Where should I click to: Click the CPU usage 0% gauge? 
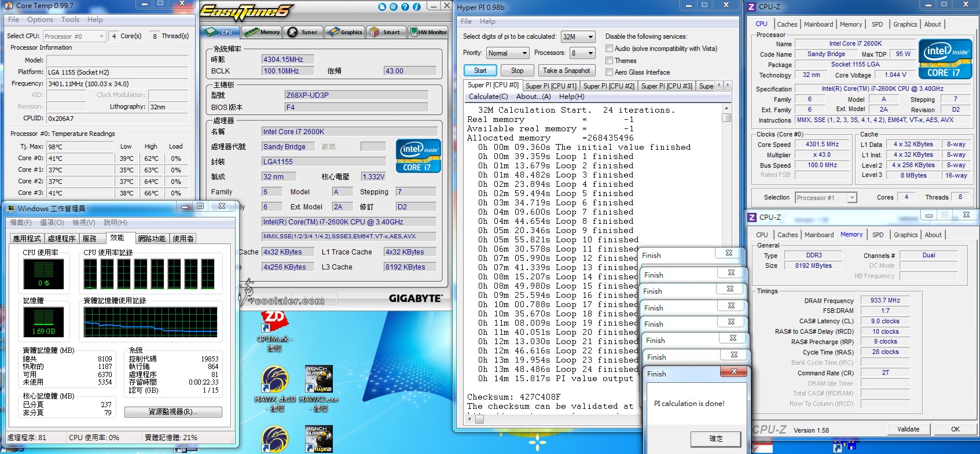(43, 274)
